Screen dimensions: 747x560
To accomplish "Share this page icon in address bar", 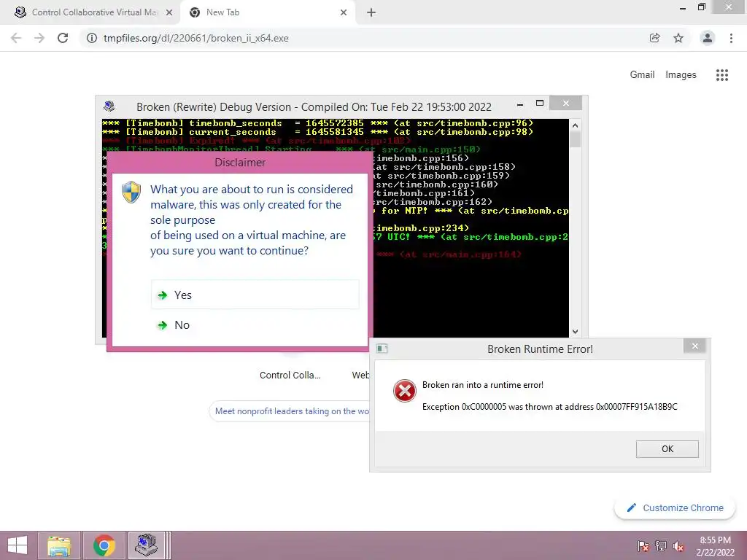I will [x=655, y=38].
